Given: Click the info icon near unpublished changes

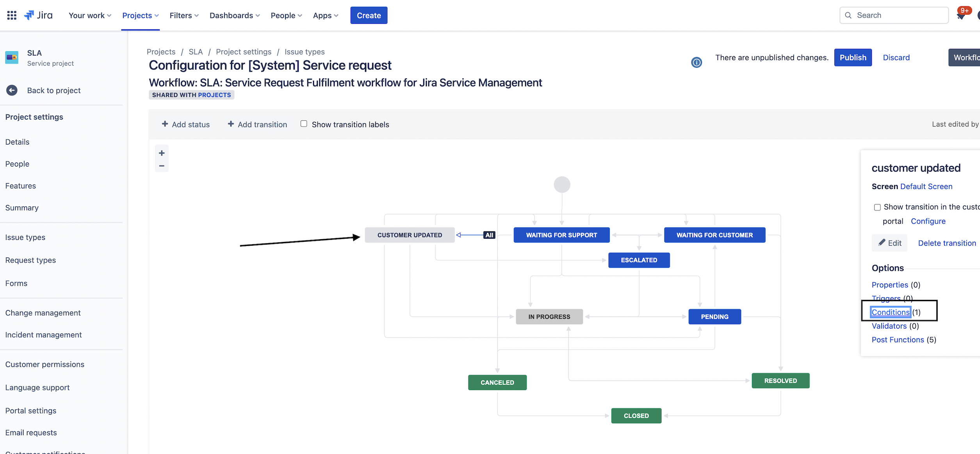Looking at the screenshot, I should click(696, 62).
